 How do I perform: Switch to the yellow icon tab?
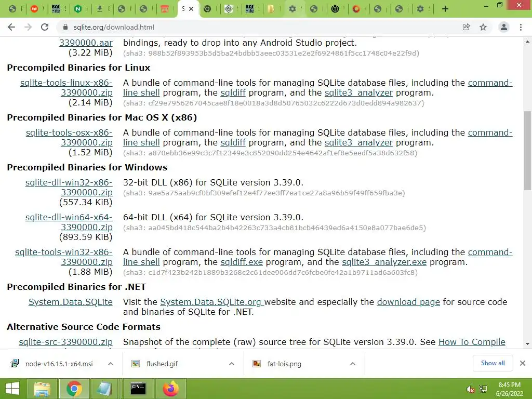271,9
